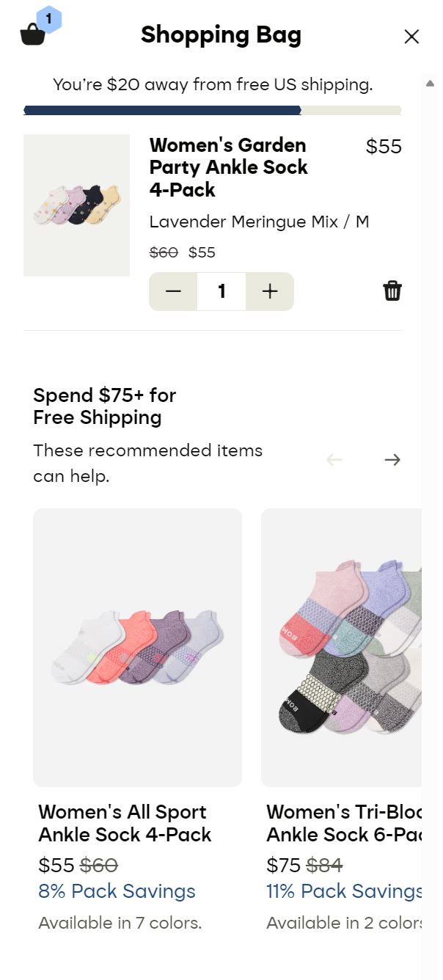This screenshot has width=443, height=980.
Task: Select the Lavender Meringue Mix variant text
Action: [x=260, y=222]
